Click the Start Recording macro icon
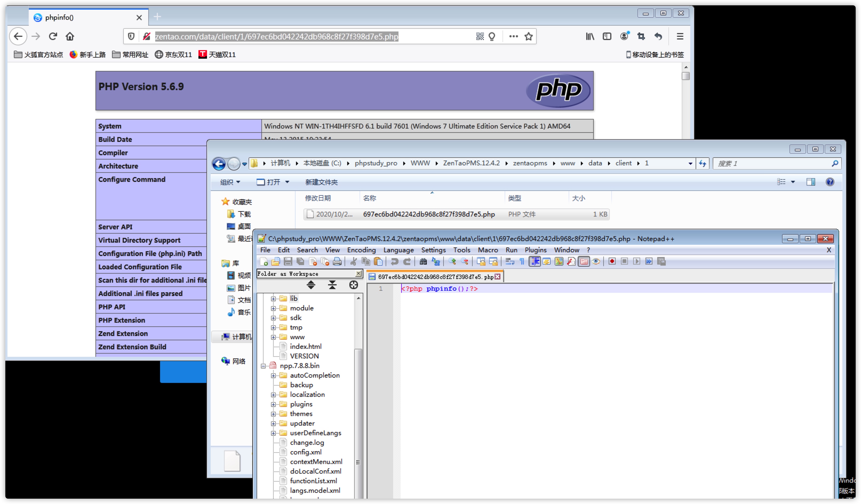This screenshot has width=861, height=504. (x=612, y=262)
